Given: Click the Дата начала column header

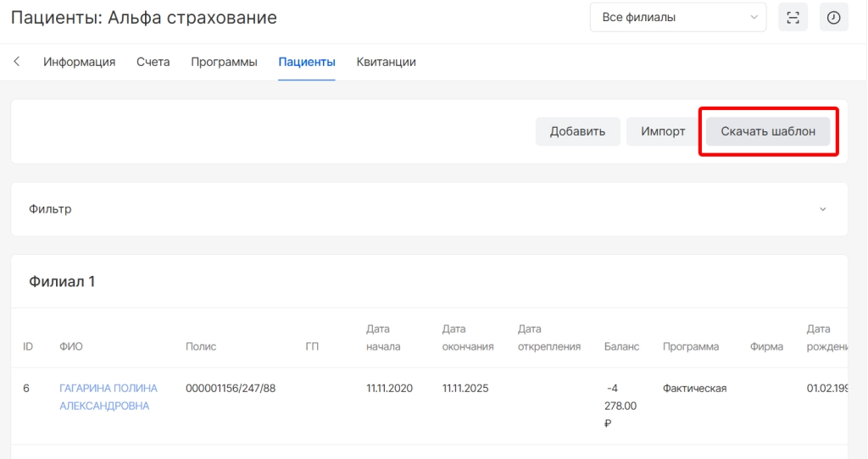Looking at the screenshot, I should tap(383, 338).
